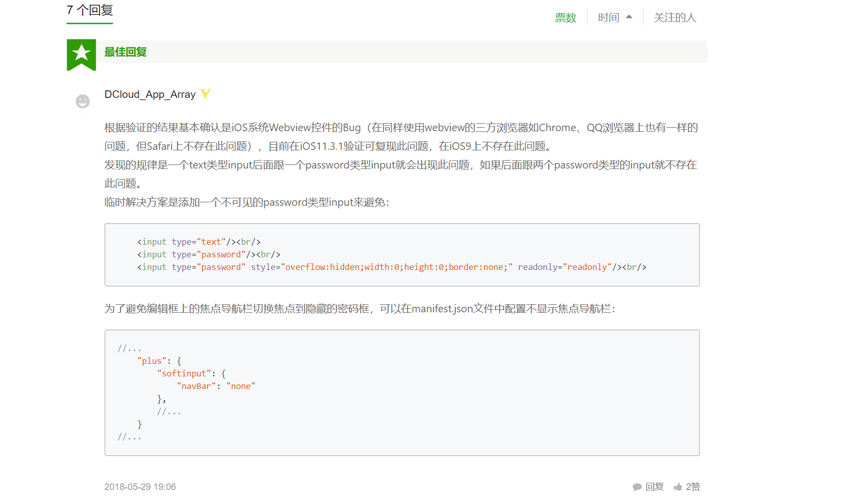Click the 2018-05-29 19:06 timestamp

[x=140, y=487]
